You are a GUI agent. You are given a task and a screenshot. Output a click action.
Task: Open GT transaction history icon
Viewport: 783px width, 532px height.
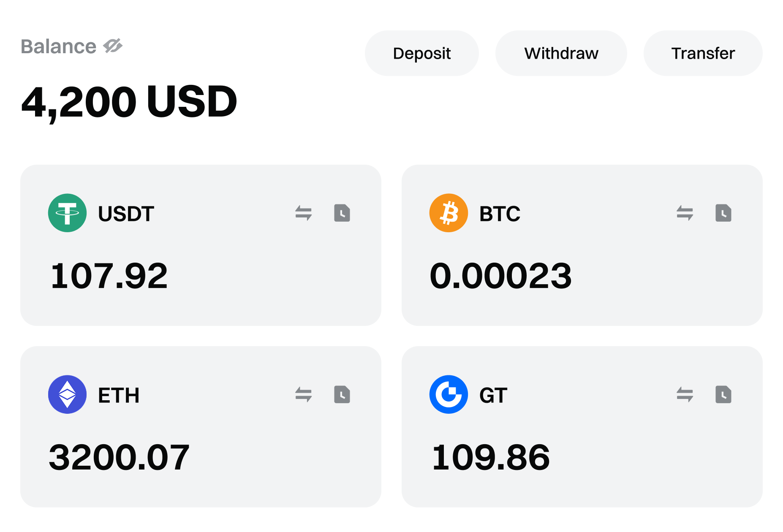[x=723, y=394]
